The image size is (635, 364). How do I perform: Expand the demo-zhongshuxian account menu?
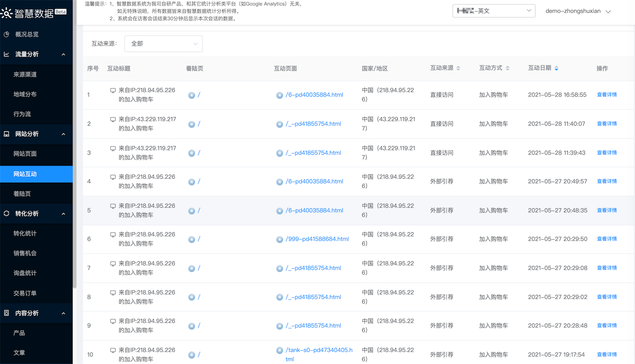(578, 11)
